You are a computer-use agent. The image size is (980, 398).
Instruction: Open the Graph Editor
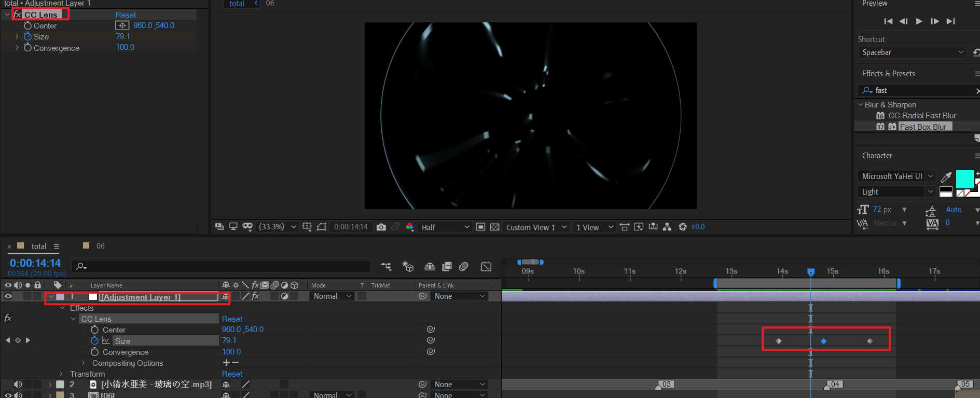coord(486,267)
